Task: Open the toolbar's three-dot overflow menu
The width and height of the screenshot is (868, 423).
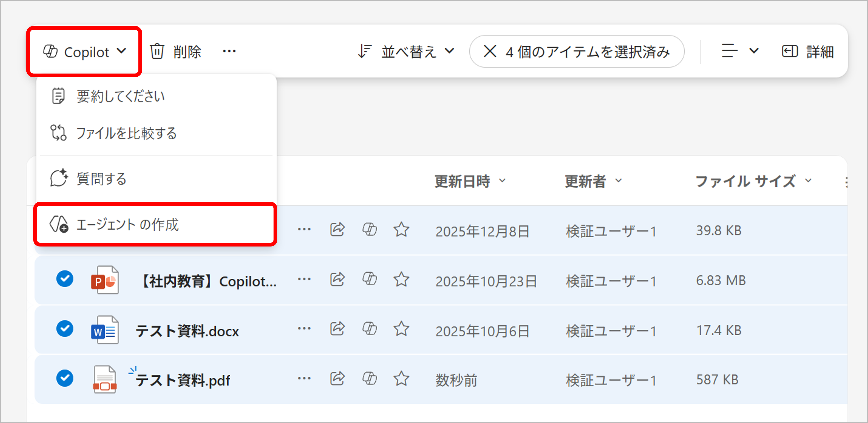Action: (x=229, y=51)
